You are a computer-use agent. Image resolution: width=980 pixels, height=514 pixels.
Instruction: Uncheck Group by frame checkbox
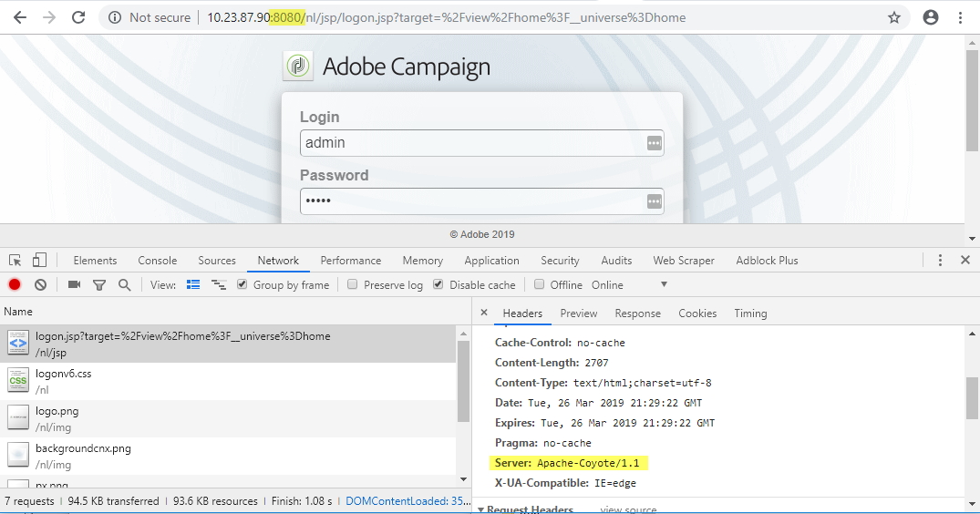coord(242,284)
